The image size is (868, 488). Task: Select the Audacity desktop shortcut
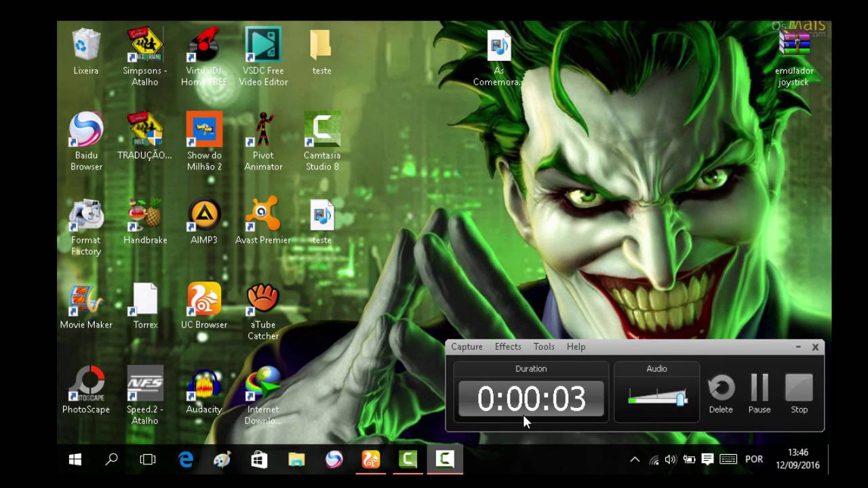[204, 390]
